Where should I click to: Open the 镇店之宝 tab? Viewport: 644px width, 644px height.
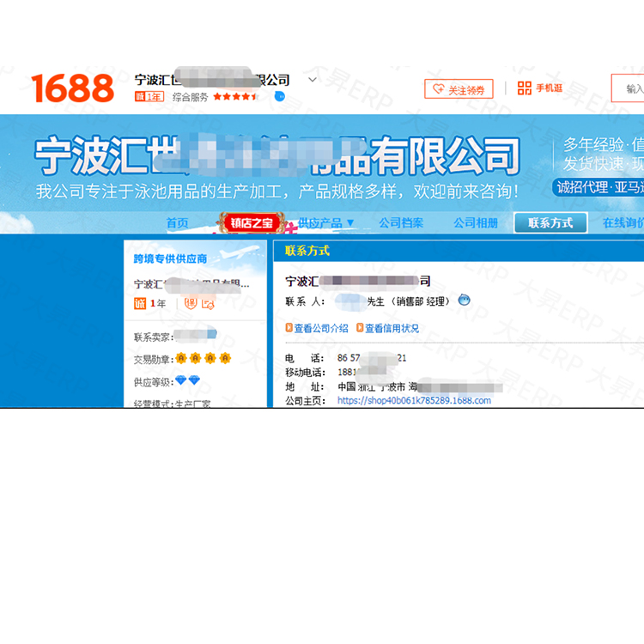pos(252,223)
